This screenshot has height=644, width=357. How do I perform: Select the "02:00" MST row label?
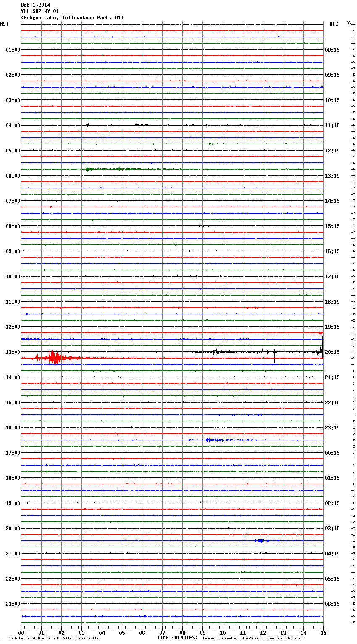[x=13, y=75]
